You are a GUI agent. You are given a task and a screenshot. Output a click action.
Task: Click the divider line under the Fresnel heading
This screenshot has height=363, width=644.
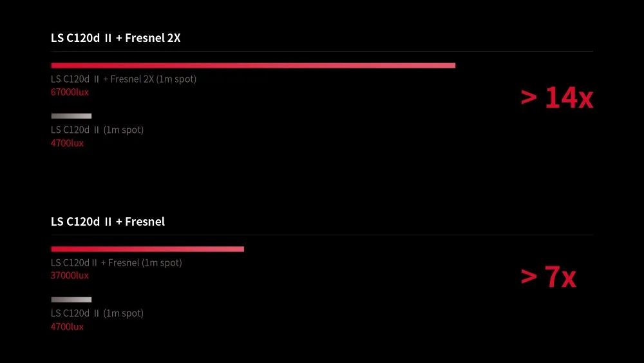pyautogui.click(x=322, y=235)
